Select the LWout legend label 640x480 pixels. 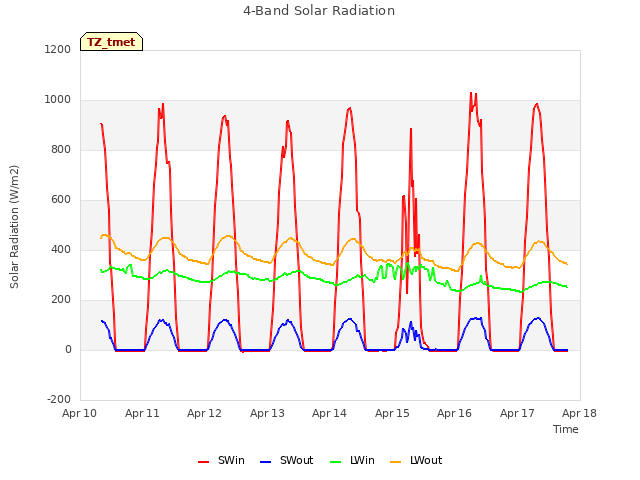click(426, 460)
